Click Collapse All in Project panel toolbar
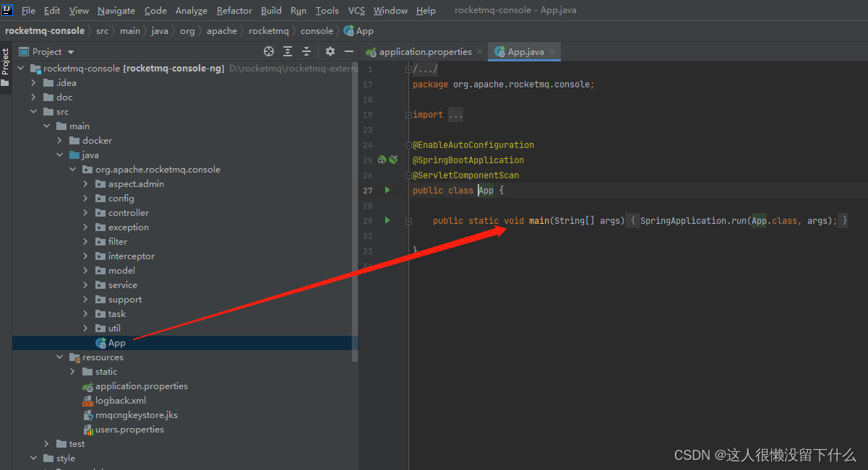 pos(306,51)
